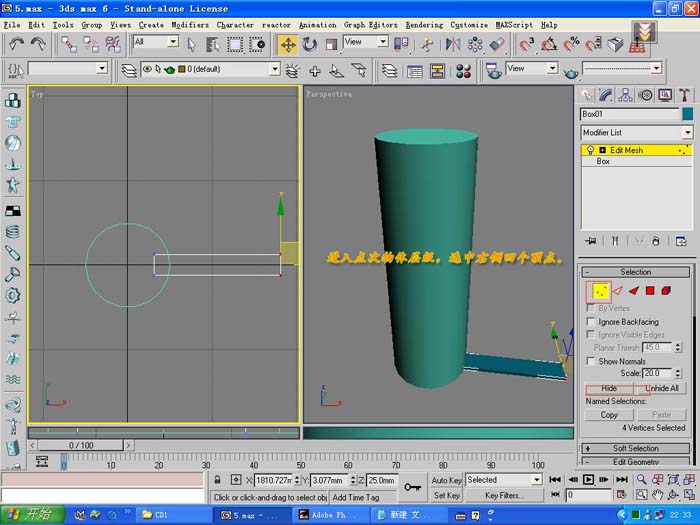Open the selection filter All dropdown
Image resolution: width=700 pixels, height=525 pixels.
click(156, 42)
